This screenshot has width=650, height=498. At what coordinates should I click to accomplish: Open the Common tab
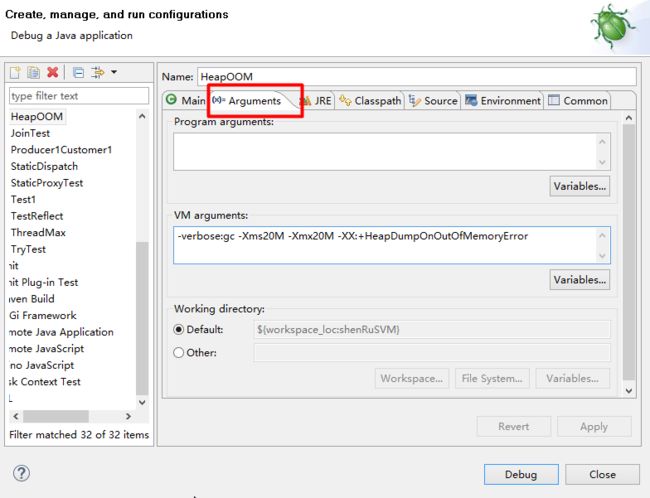(578, 101)
